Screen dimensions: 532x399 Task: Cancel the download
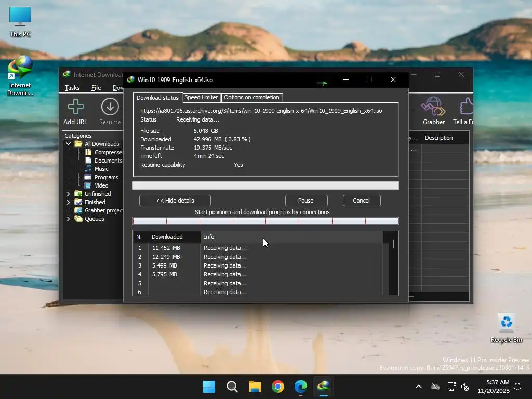pyautogui.click(x=362, y=201)
